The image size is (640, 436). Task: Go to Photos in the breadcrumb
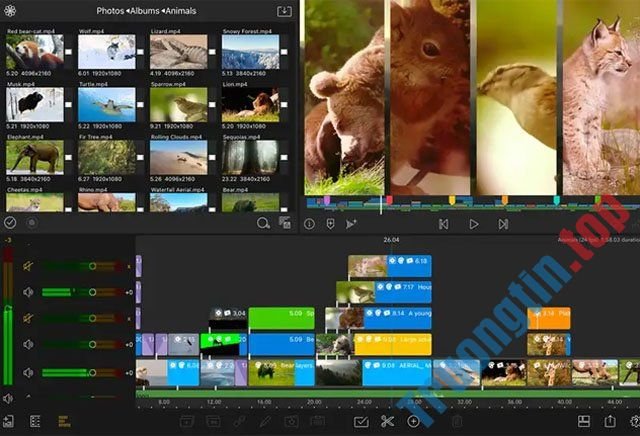click(110, 11)
